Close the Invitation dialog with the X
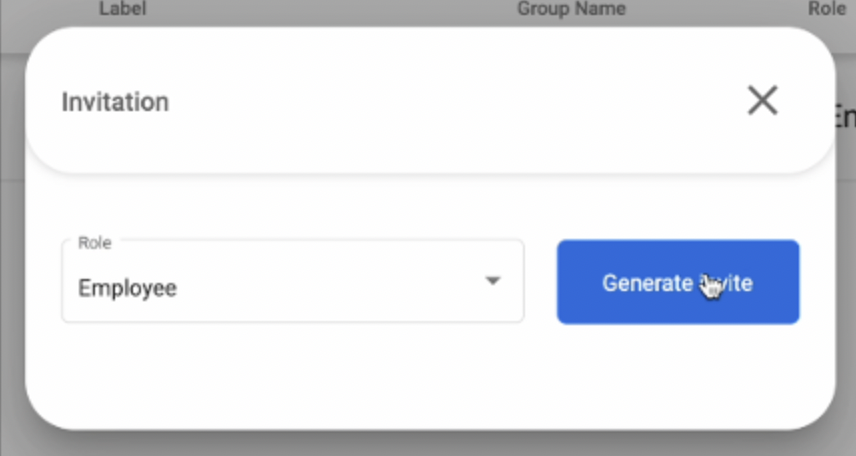 pyautogui.click(x=762, y=100)
